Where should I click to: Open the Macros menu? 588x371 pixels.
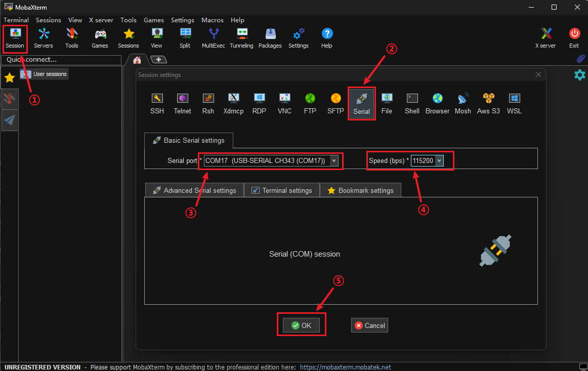pos(212,20)
